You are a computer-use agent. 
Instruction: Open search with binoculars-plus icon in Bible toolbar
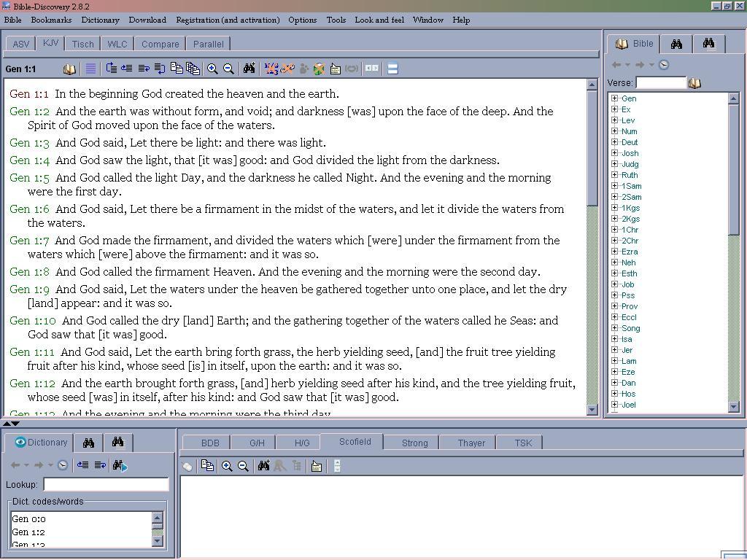249,69
